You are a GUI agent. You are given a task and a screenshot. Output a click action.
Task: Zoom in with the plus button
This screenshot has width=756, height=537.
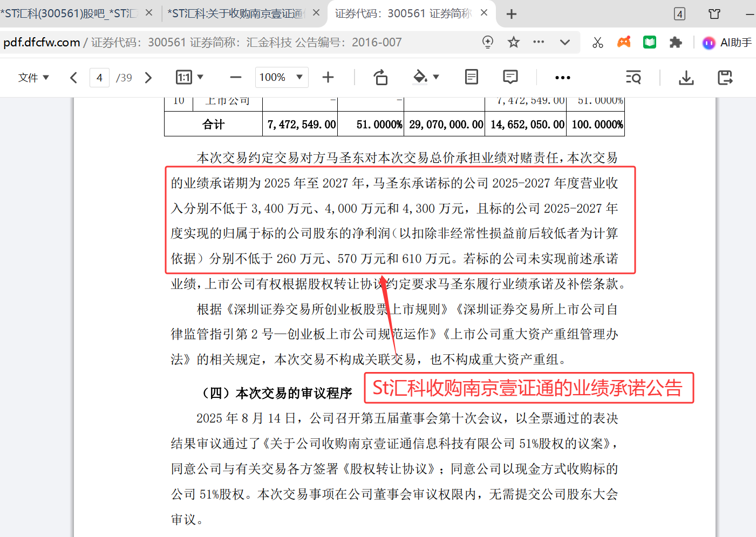[328, 78]
